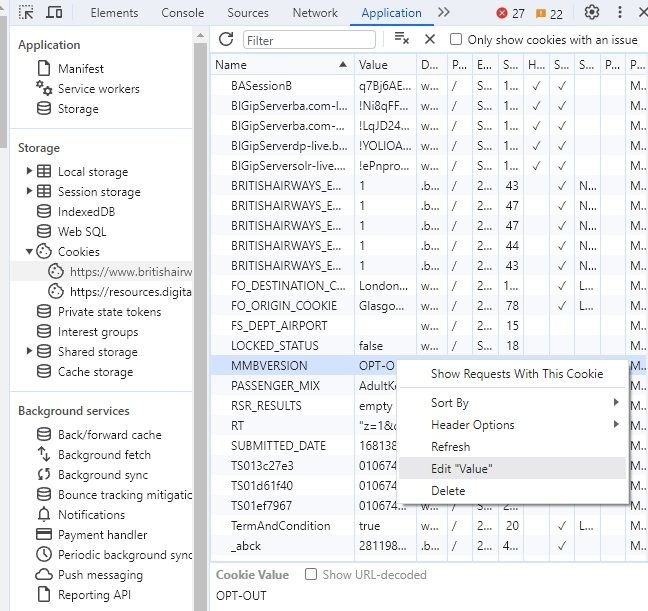Open DevTools settings gear
This screenshot has width=648, height=611.
point(592,13)
